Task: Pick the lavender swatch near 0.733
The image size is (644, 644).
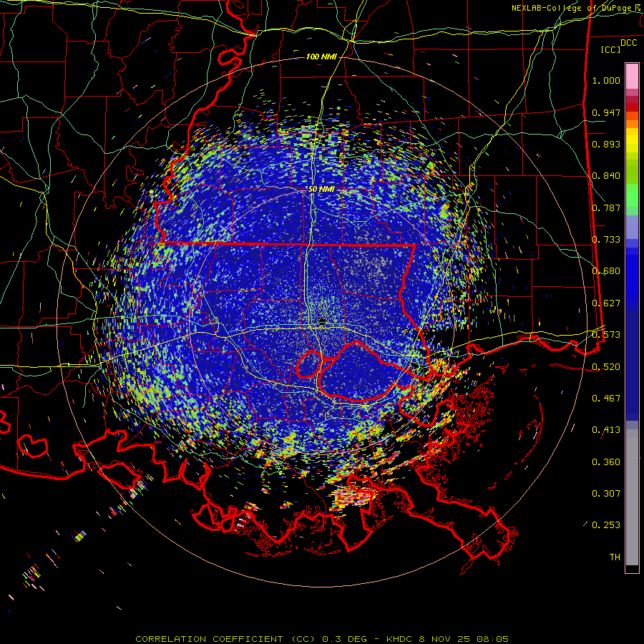Action: 632,228
